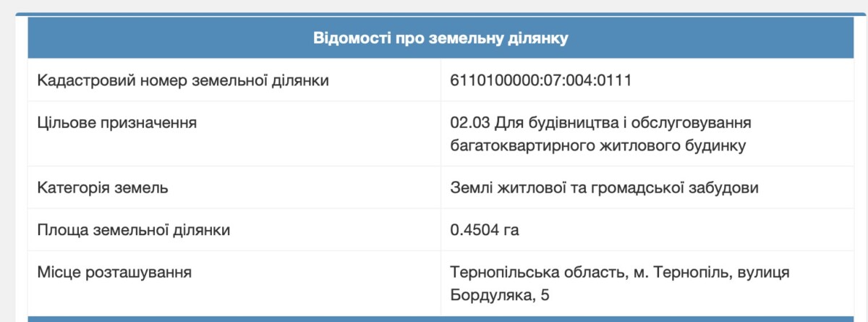868x322 pixels.
Task: Click the area value '0.4504 га'
Action: pos(485,230)
